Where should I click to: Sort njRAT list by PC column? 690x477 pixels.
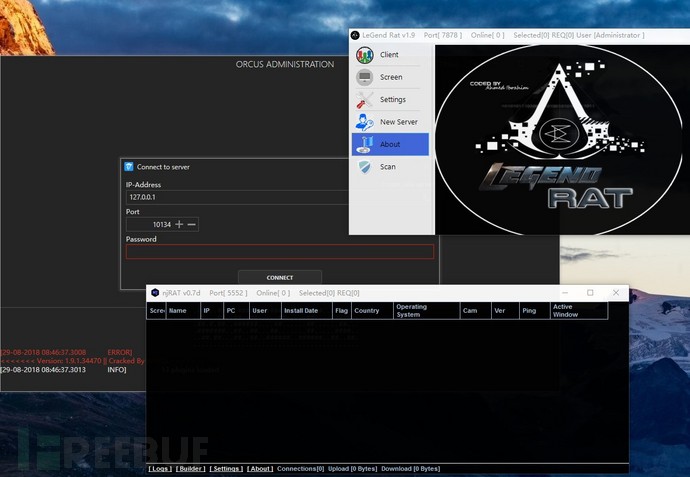236,311
